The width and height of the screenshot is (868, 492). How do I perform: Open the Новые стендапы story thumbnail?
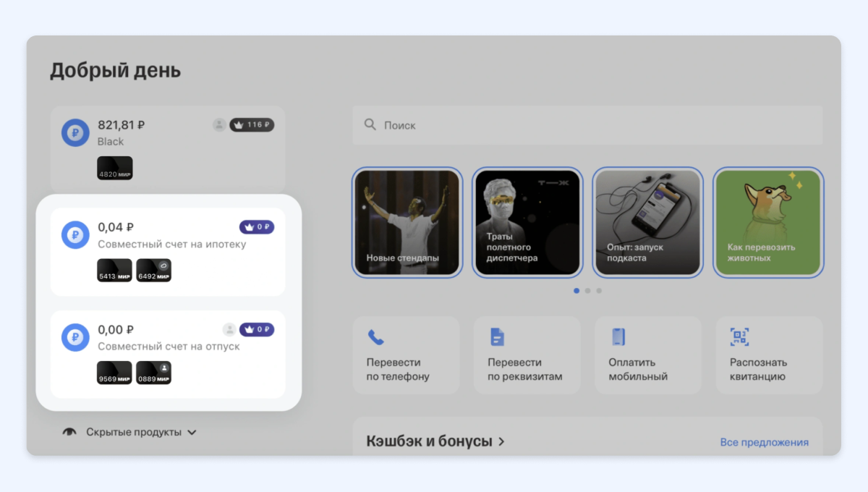407,222
